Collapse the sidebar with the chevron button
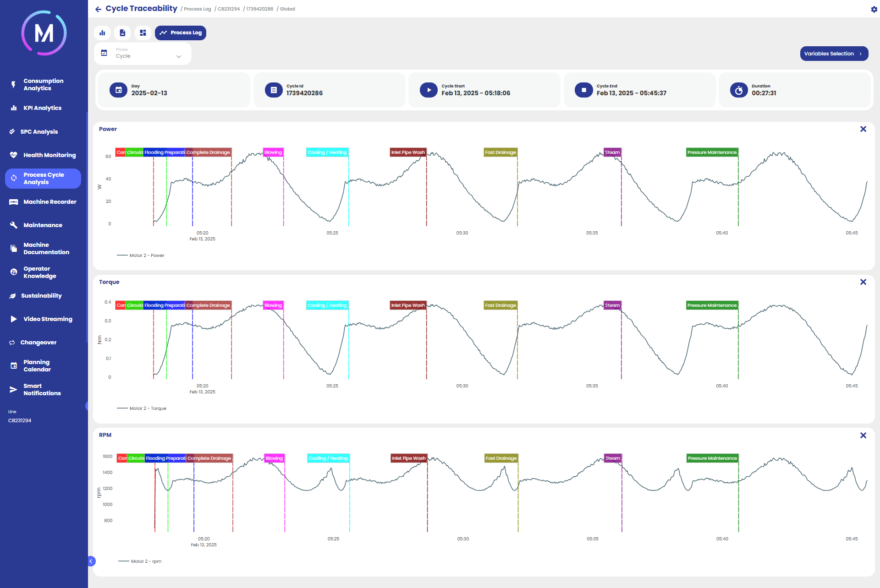 coord(91,561)
